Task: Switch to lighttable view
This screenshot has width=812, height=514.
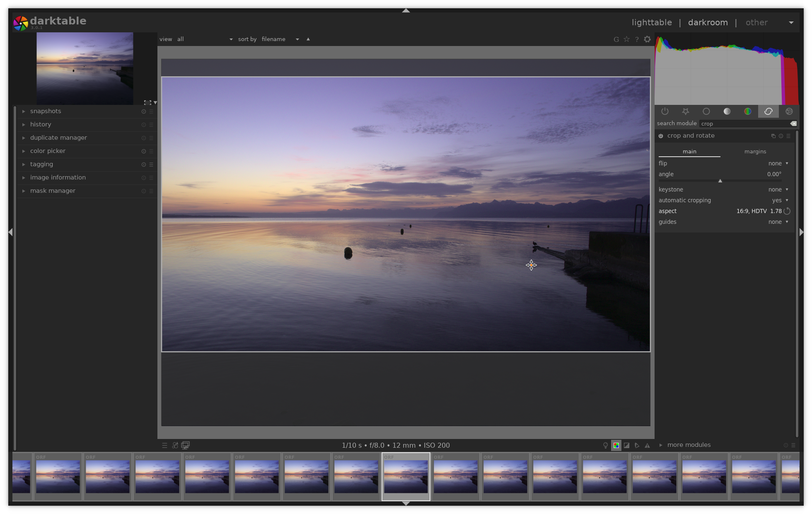Action: point(651,22)
